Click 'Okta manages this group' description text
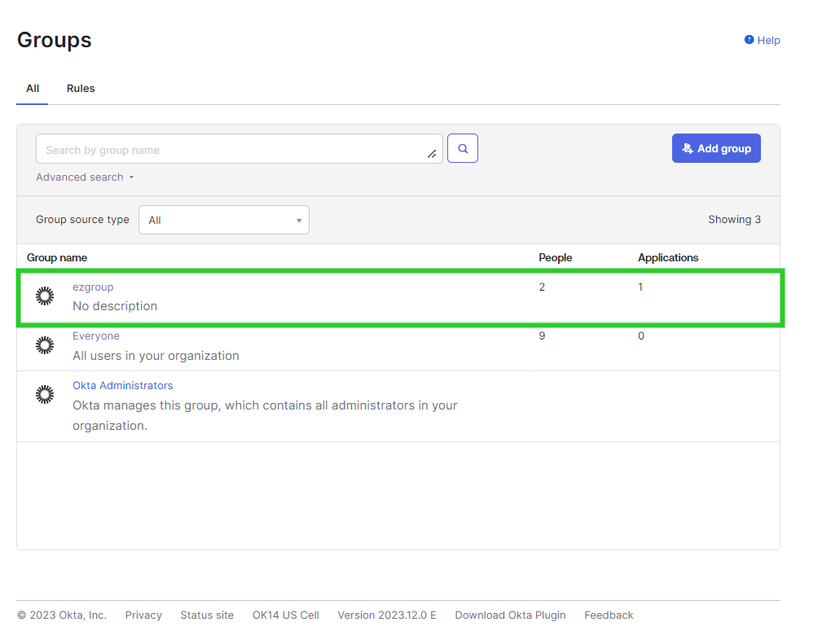 [x=265, y=416]
